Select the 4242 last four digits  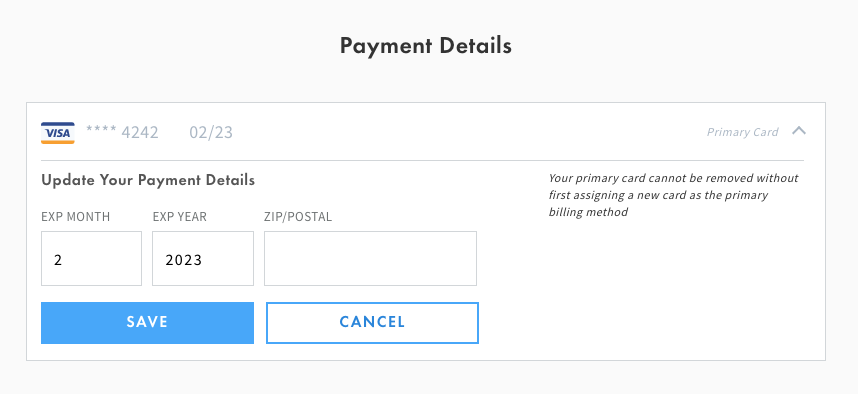[x=140, y=132]
